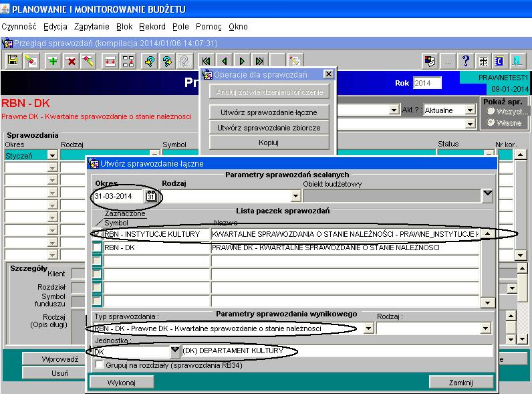Open the Rekord menu

pos(152,27)
